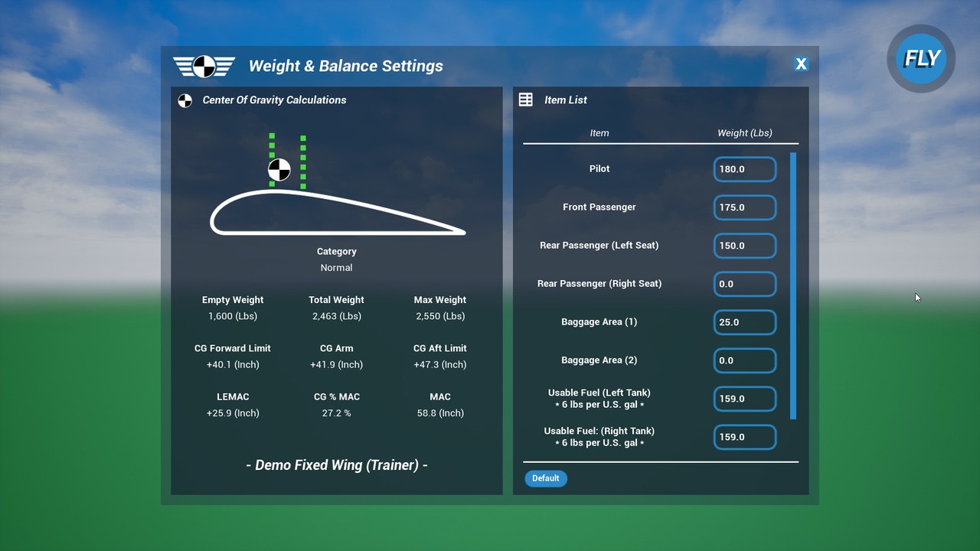
Task: Click the Center Of Gravity Calculations heading
Action: [274, 100]
